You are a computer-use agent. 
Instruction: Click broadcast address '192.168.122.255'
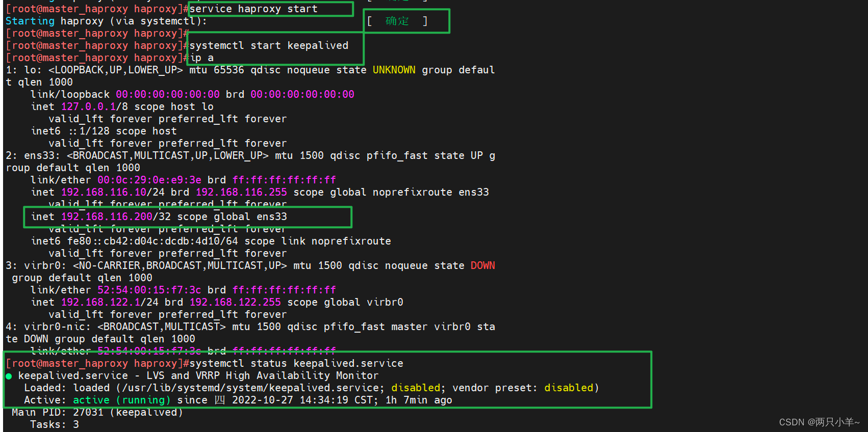[x=235, y=302]
